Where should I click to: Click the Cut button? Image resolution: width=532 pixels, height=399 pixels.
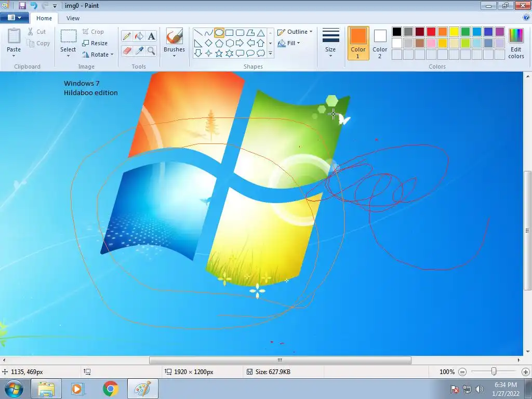click(x=37, y=32)
